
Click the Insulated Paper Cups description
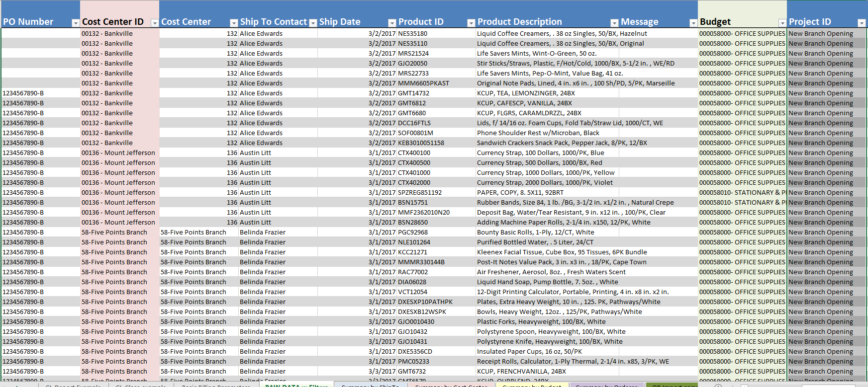529,352
